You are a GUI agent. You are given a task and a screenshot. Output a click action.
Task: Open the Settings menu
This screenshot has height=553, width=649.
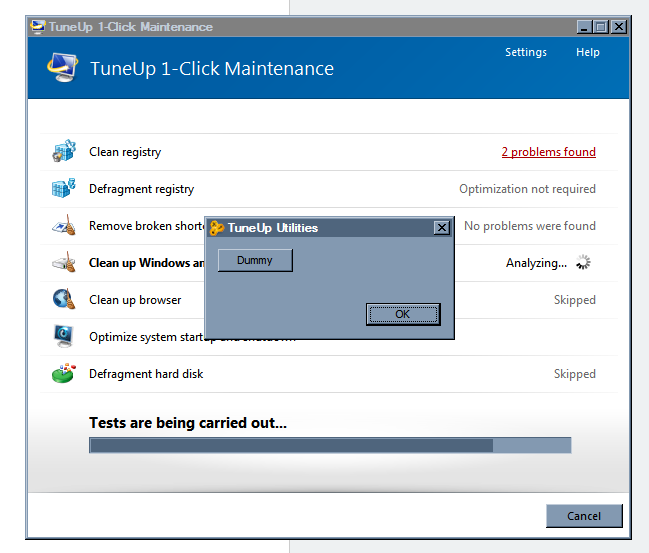click(525, 52)
